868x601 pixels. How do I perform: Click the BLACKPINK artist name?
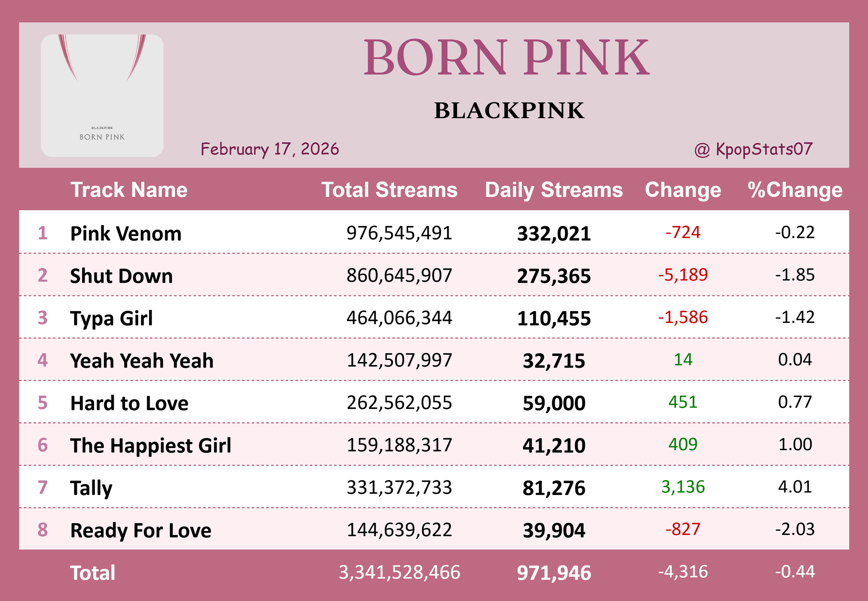[x=509, y=111]
